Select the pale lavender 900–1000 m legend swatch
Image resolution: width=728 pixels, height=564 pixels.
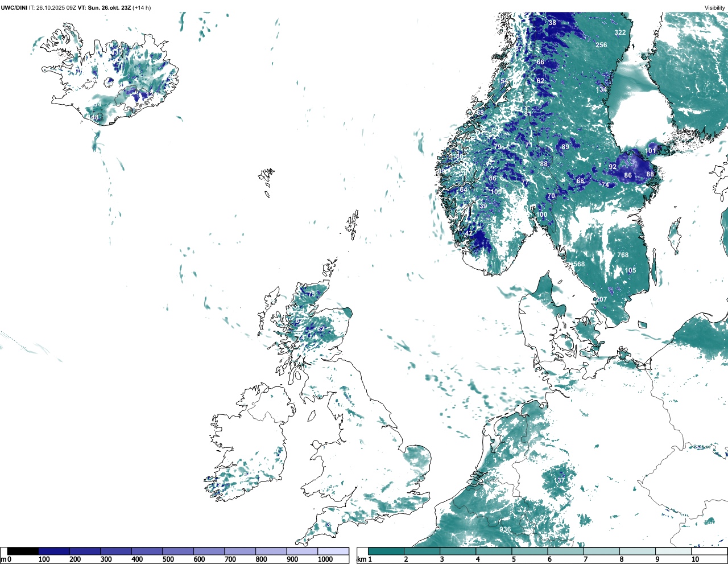(302, 551)
